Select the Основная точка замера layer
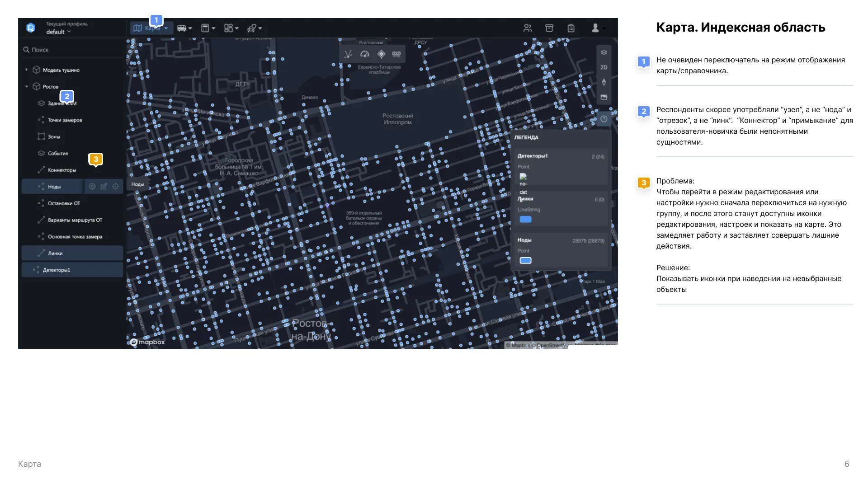The image size is (868, 488). point(75,237)
